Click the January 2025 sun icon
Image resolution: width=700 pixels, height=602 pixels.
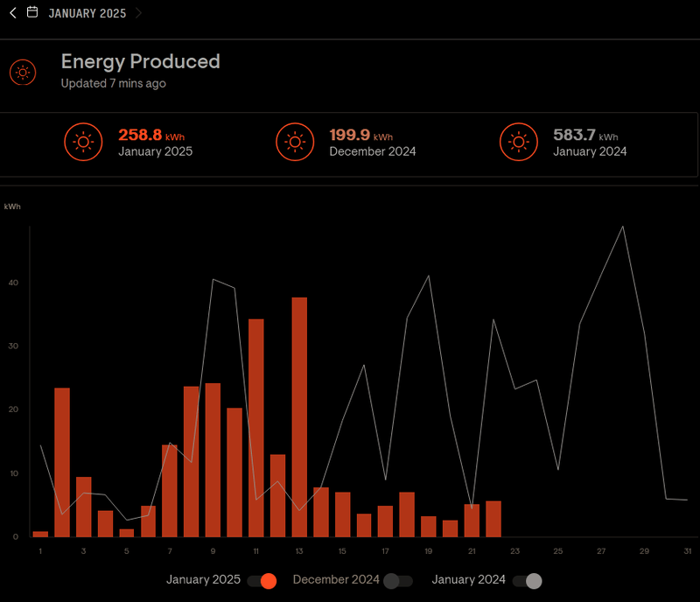(x=83, y=142)
